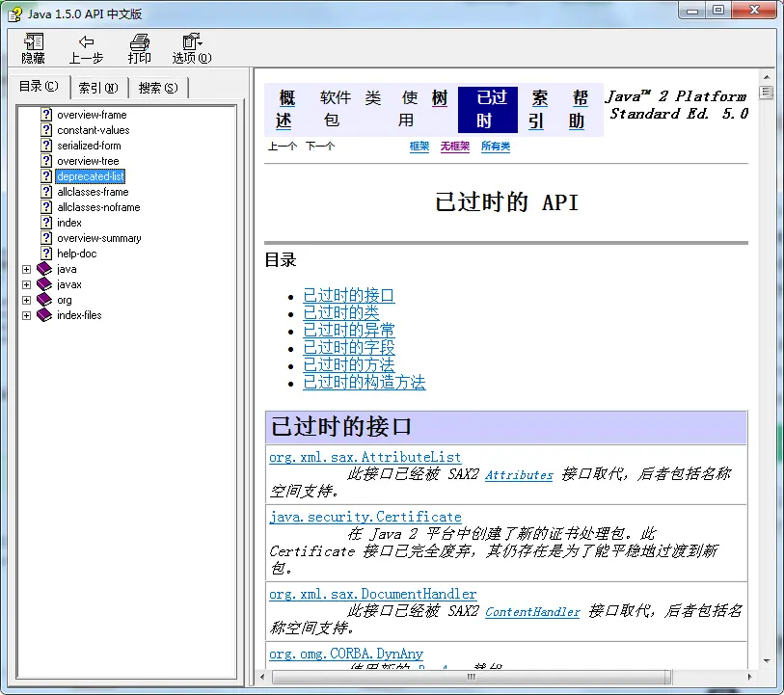Screen dimensions: 784x695
Task: Select constant-values in the contents tree
Action: [93, 130]
